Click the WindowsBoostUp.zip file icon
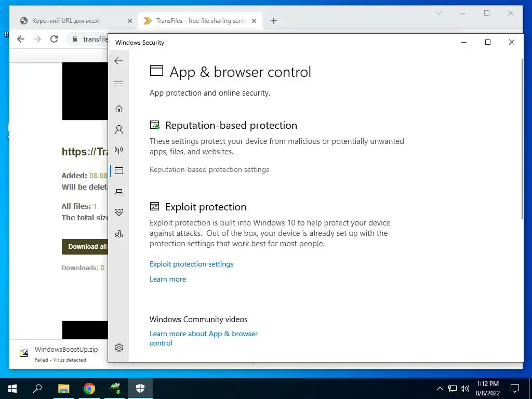532x399 pixels. (24, 353)
